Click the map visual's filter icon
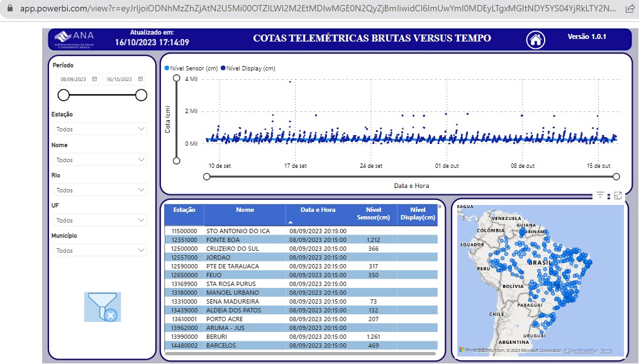639x364 pixels. [x=600, y=196]
